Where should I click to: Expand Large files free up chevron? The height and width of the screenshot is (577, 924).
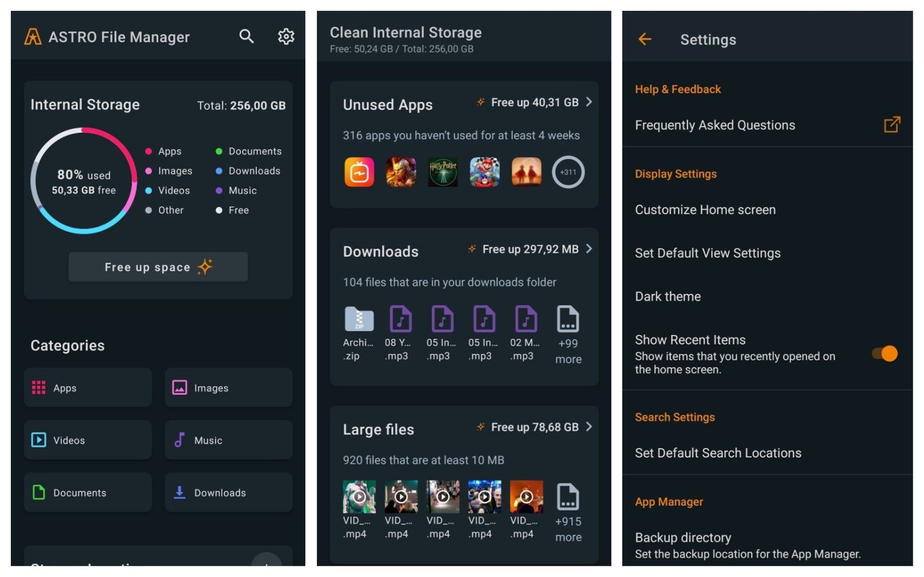589,427
